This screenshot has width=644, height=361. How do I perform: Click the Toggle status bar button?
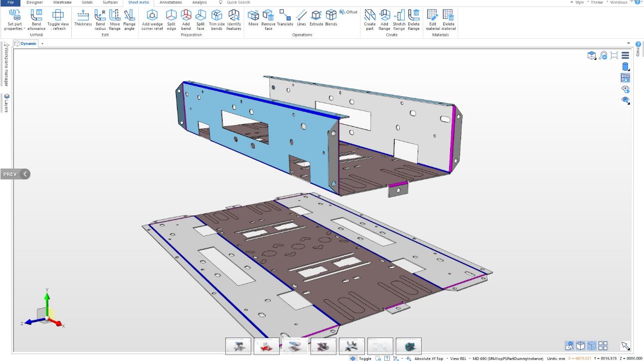(x=361, y=358)
